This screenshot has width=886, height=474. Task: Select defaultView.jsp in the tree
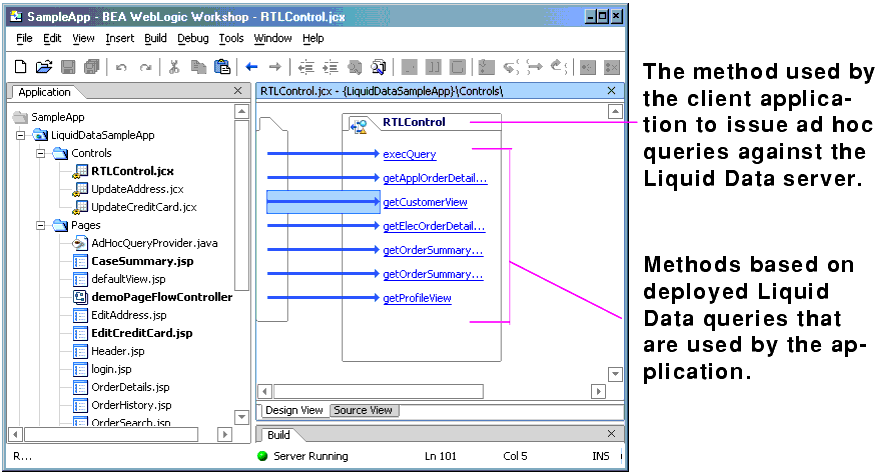click(x=128, y=280)
